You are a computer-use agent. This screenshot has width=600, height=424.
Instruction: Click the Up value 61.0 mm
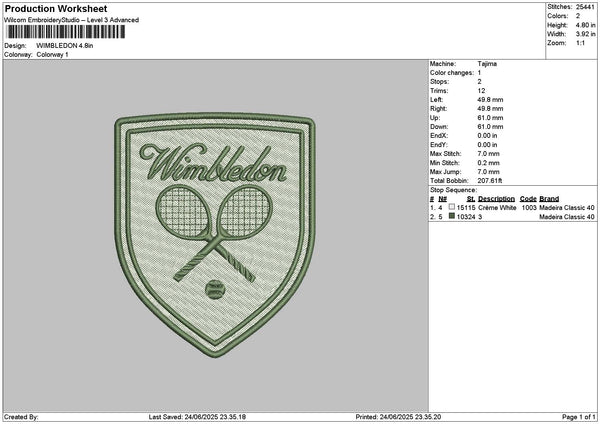click(x=490, y=118)
